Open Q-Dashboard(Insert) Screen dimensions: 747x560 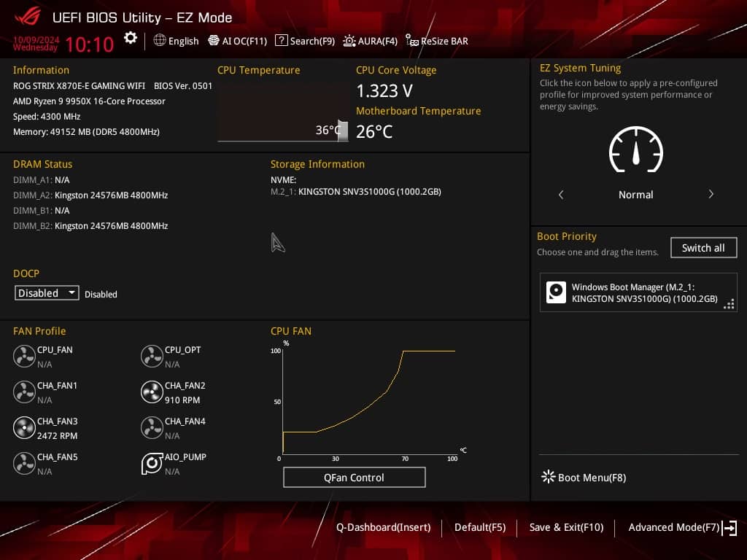click(x=384, y=527)
